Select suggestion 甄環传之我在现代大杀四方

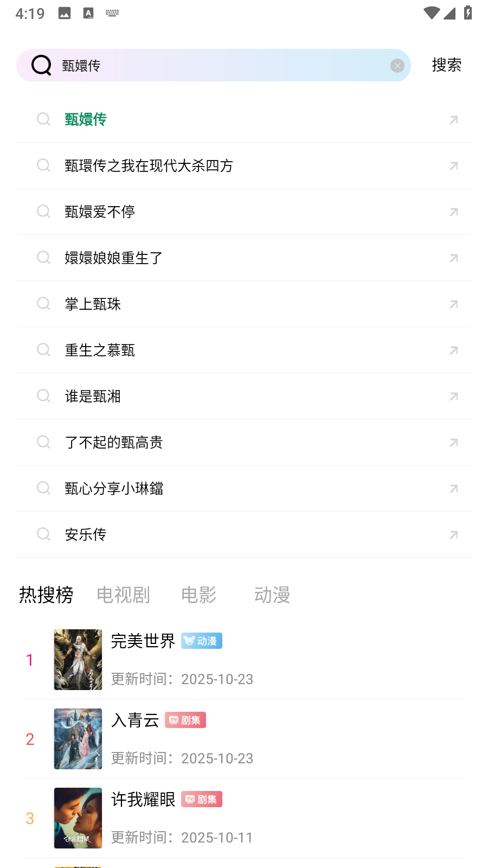(x=149, y=165)
